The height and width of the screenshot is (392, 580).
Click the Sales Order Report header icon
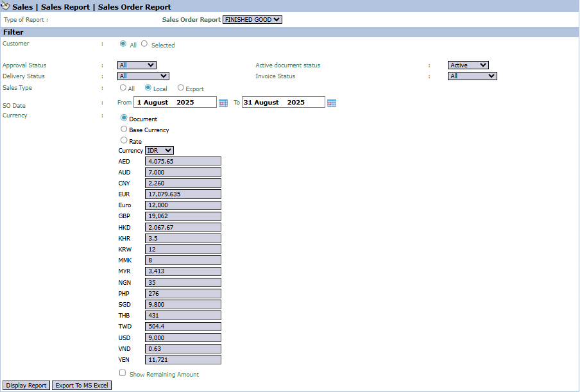[x=6, y=6]
